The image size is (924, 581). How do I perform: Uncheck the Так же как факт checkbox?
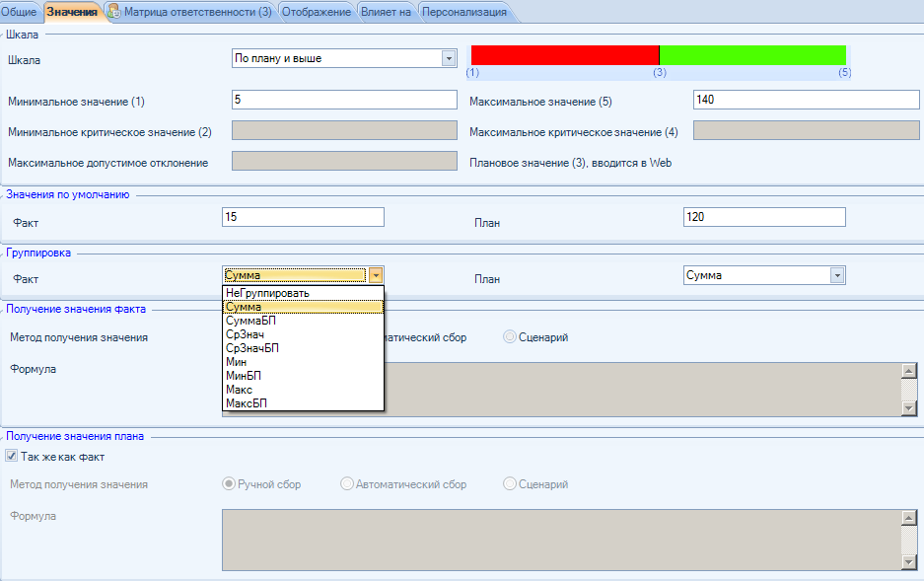[12, 457]
